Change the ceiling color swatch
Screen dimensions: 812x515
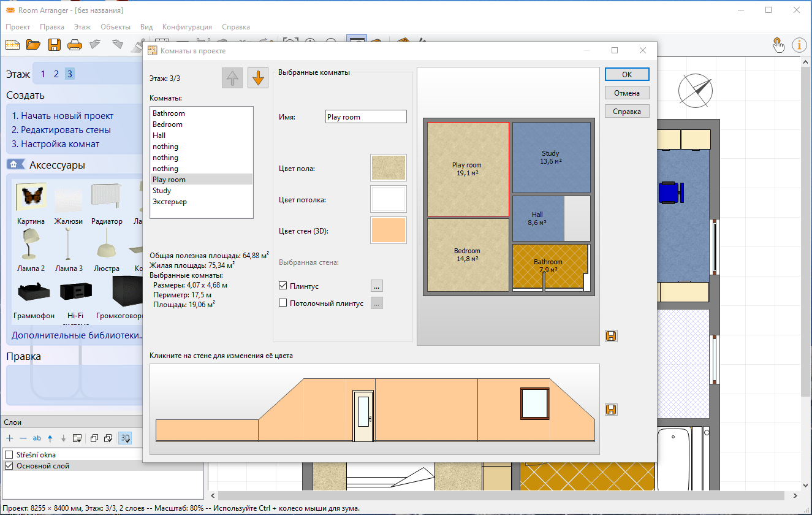click(389, 199)
